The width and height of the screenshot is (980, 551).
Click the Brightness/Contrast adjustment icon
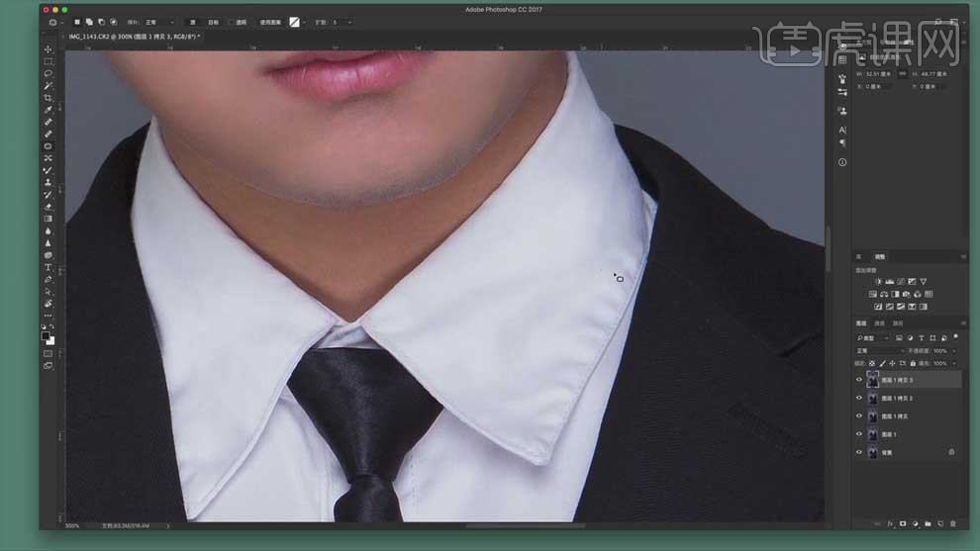[x=878, y=282]
